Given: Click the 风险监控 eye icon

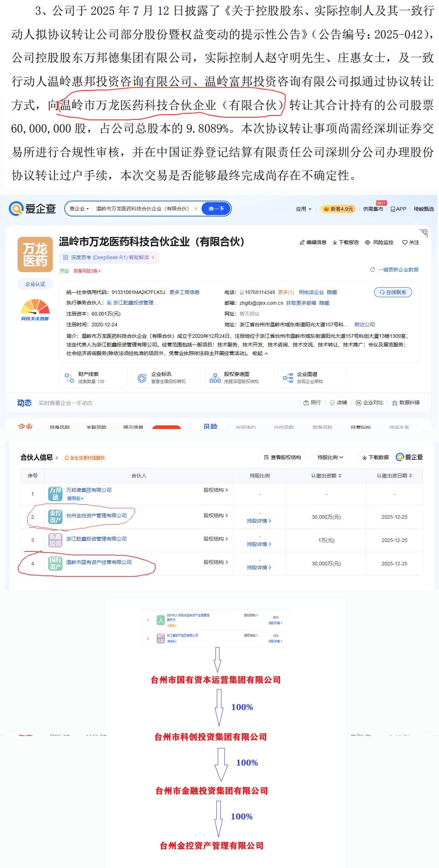Looking at the screenshot, I should pos(368,242).
